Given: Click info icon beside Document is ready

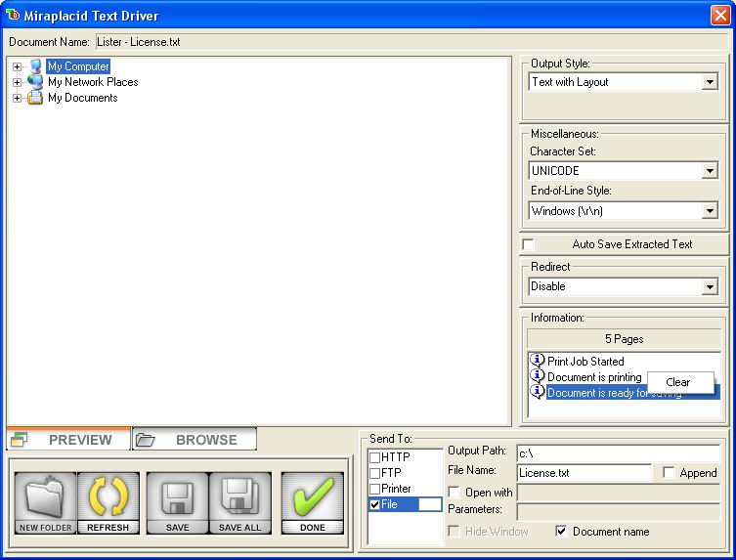Looking at the screenshot, I should coord(537,392).
